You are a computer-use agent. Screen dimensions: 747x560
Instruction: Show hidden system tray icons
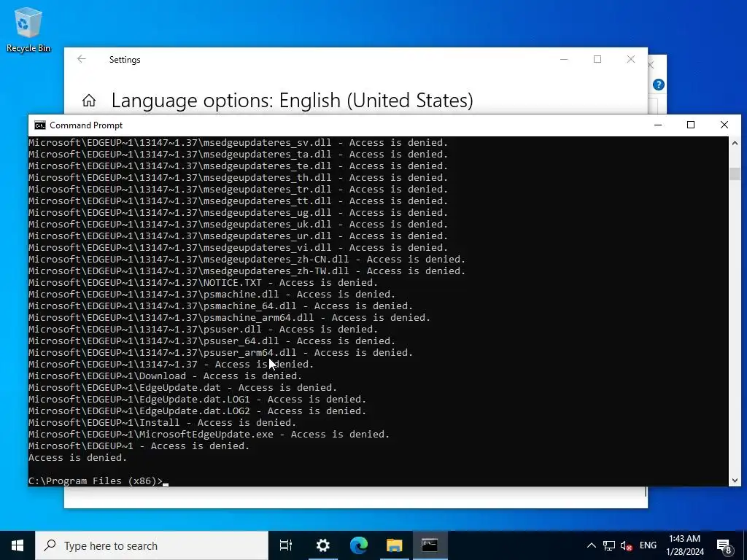591,545
